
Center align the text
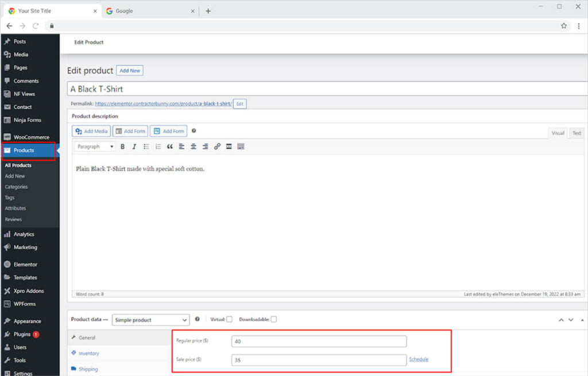pos(194,147)
